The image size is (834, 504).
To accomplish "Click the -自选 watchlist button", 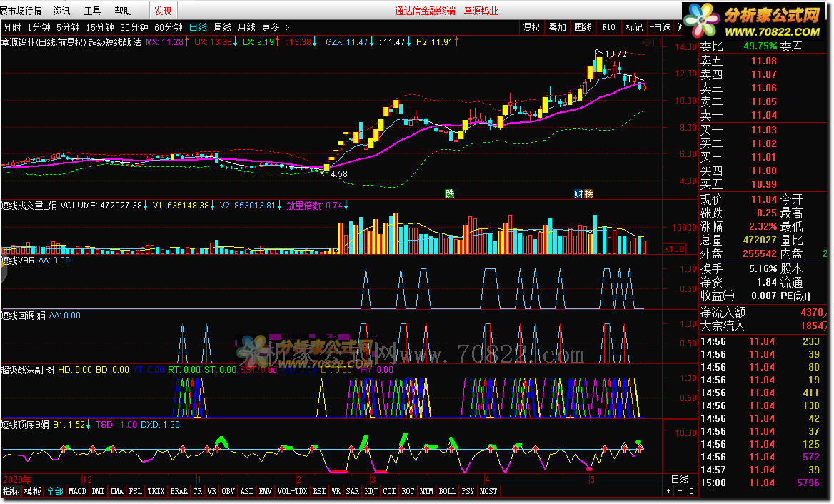I will (660, 27).
